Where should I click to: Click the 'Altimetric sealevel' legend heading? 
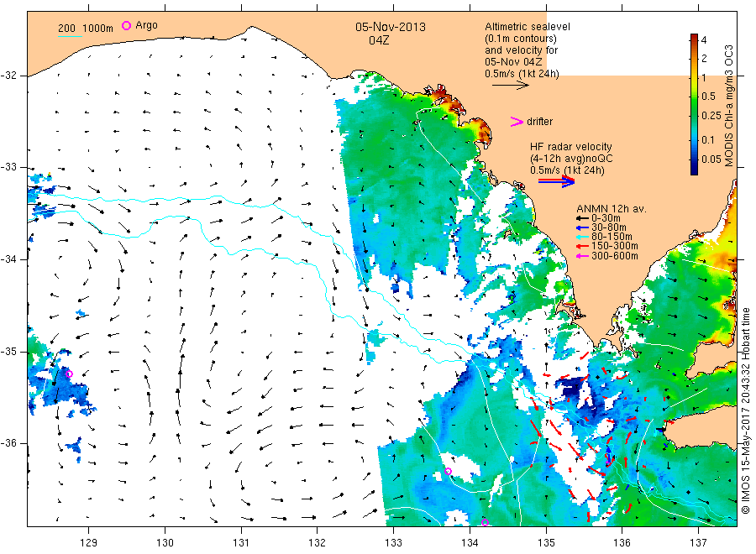pyautogui.click(x=528, y=27)
